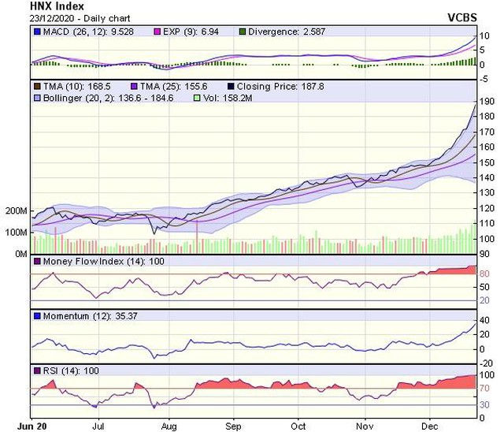
Task: Click the RSI (14) legend swatch
Action: 37,371
